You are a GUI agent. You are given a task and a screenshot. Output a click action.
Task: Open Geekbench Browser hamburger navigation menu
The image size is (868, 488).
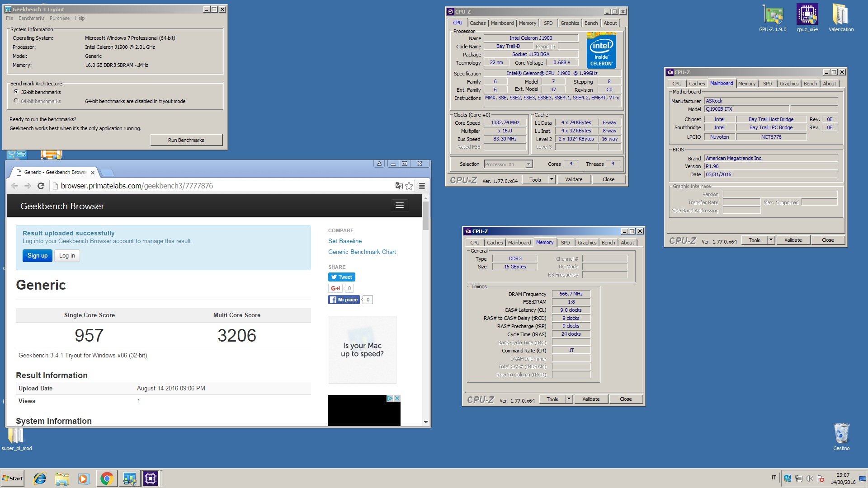pos(400,206)
